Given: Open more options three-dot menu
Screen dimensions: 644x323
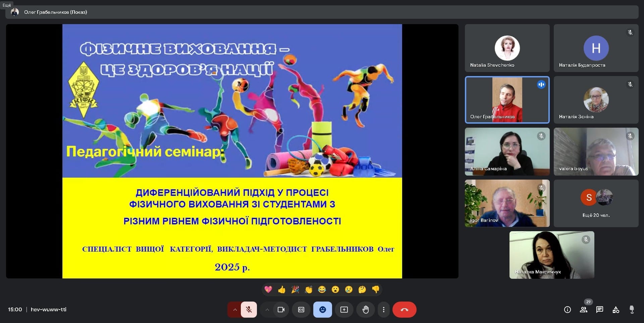Looking at the screenshot, I should click(384, 310).
